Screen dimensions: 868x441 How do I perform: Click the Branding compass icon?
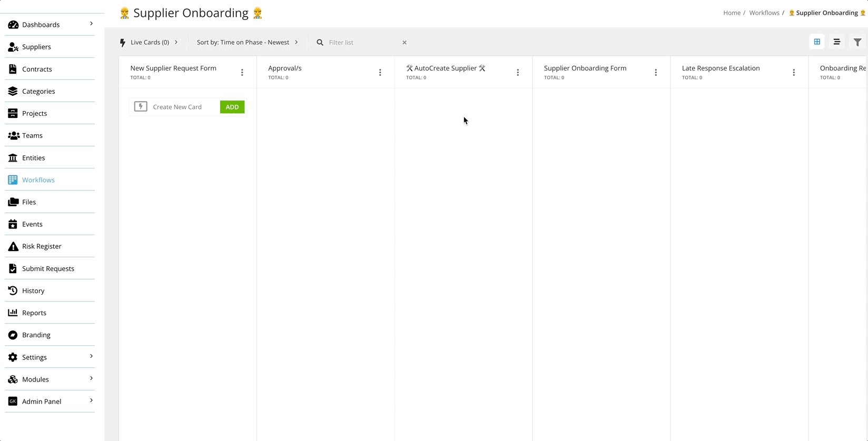pos(13,335)
